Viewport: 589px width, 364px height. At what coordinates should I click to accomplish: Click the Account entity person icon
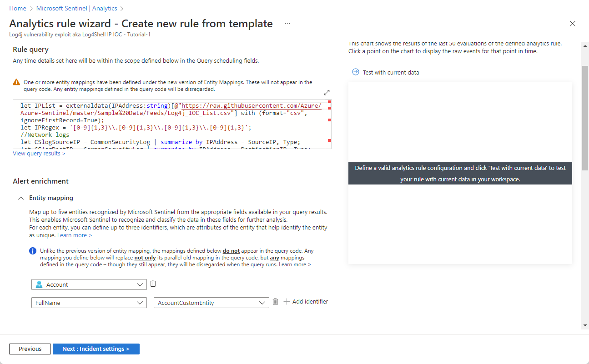point(39,284)
